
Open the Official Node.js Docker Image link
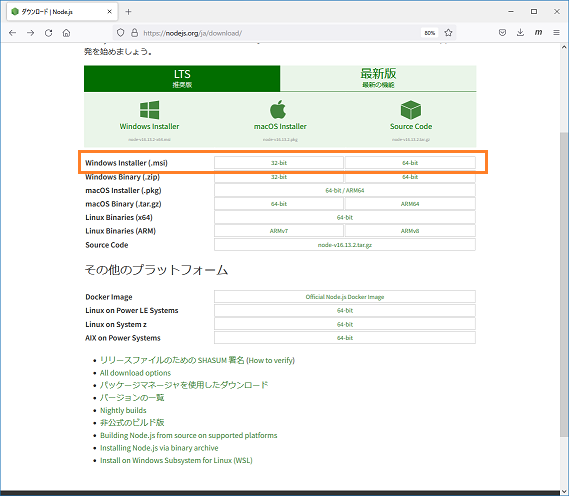pyautogui.click(x=345, y=297)
